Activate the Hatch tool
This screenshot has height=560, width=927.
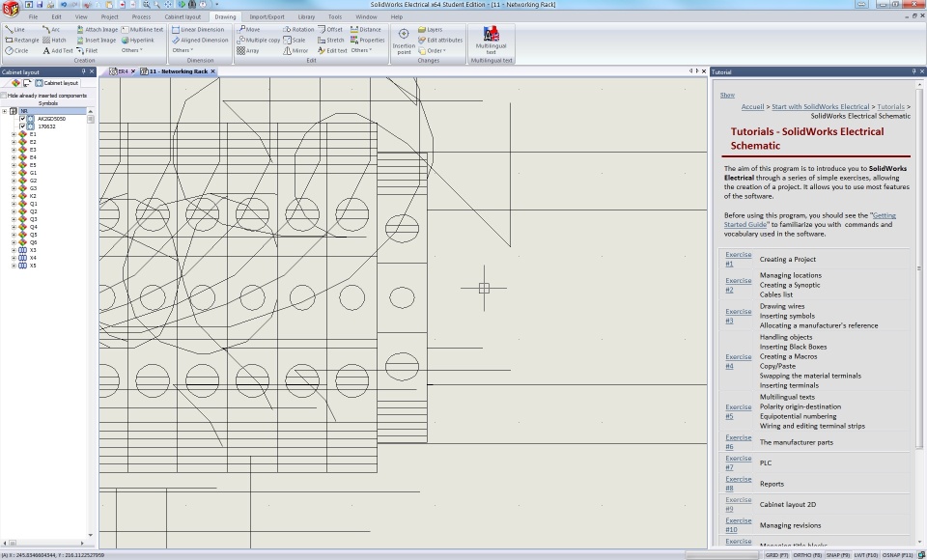point(54,41)
